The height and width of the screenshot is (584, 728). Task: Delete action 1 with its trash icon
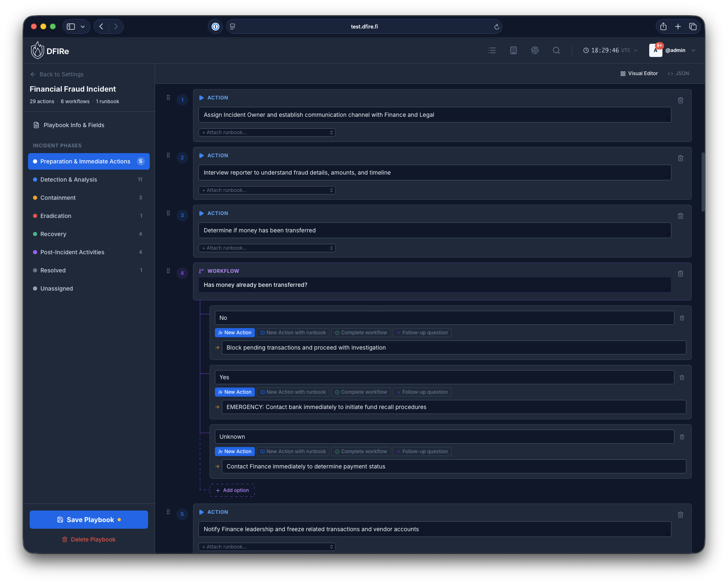coord(681,100)
